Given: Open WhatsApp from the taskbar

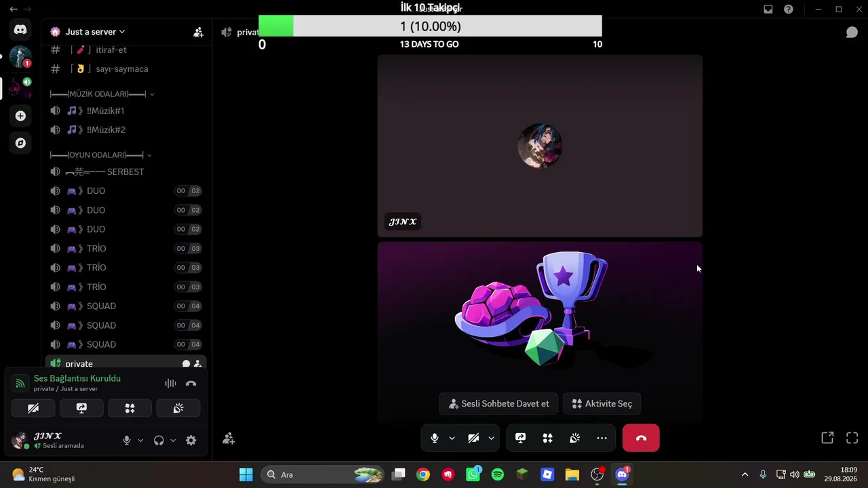Looking at the screenshot, I should coord(473,474).
